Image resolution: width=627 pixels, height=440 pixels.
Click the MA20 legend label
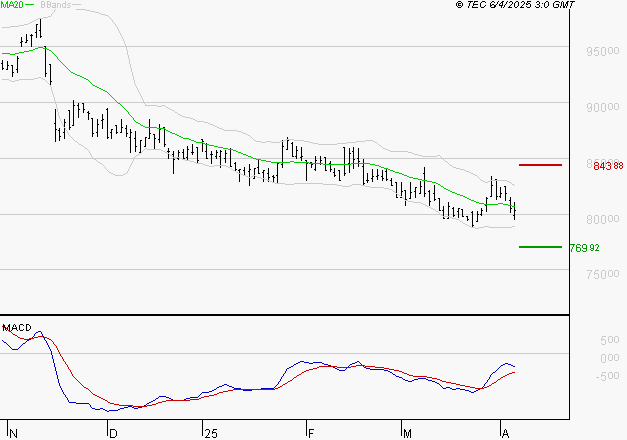tap(12, 5)
